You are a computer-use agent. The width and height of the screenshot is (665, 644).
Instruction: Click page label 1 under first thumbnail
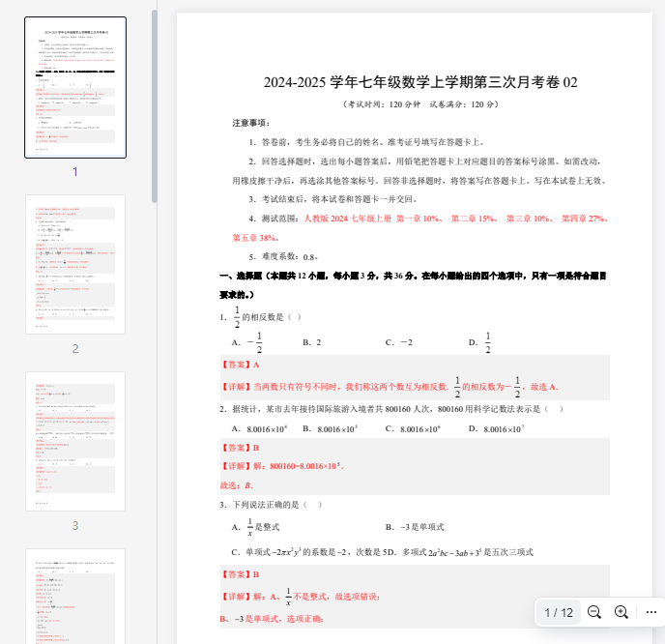75,171
